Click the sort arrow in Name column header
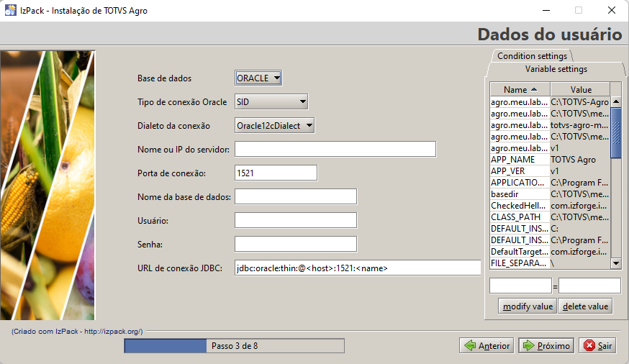The height and width of the screenshot is (364, 629). [534, 89]
